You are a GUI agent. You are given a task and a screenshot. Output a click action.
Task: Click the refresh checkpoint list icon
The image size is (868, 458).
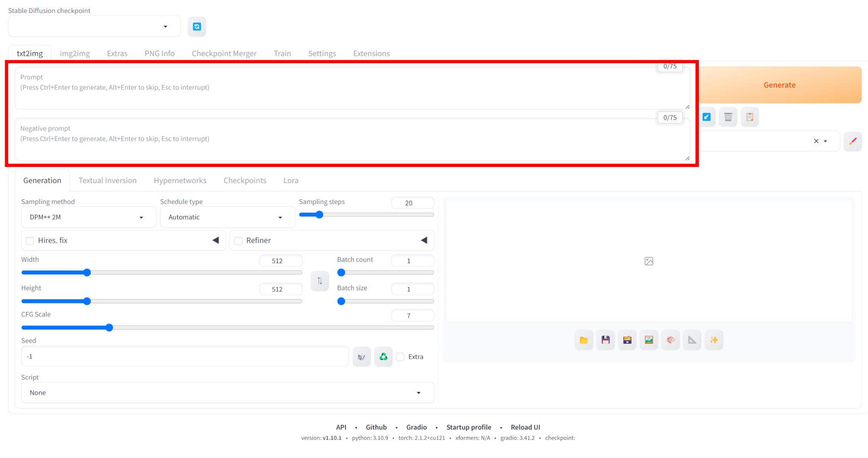point(197,27)
